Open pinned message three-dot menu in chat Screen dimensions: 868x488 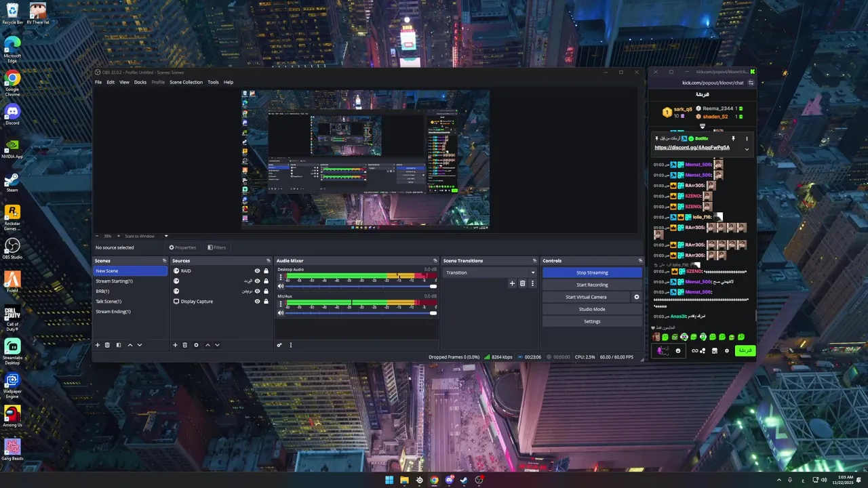click(x=747, y=138)
